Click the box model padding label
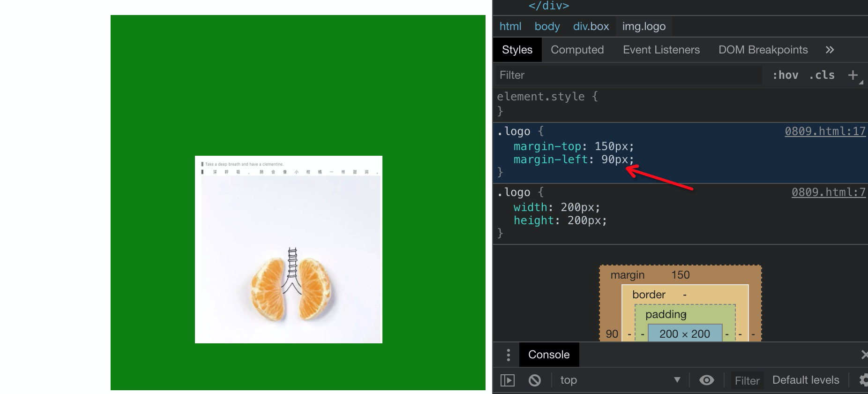868x394 pixels. click(x=666, y=314)
